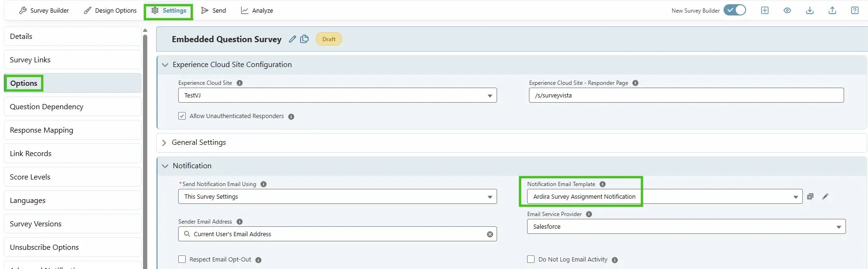This screenshot has height=269, width=868.
Task: Check Respect Email Opt-Out
Action: 182,259
